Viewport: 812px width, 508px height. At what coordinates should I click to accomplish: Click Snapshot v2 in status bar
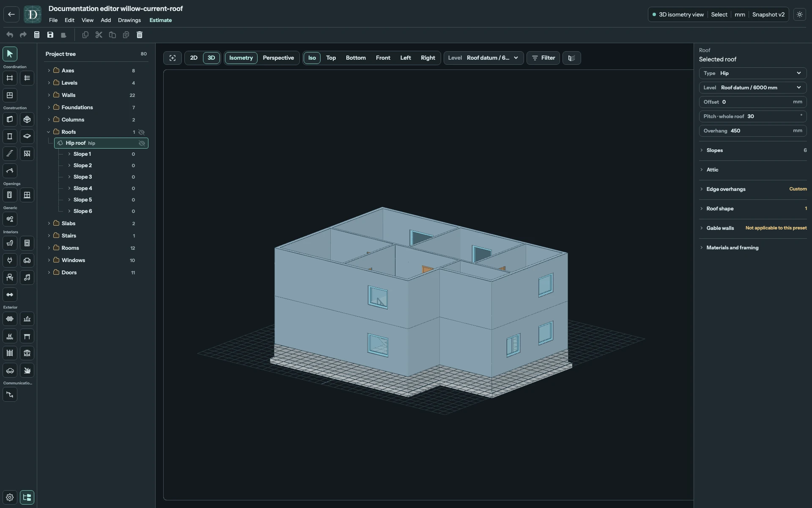point(768,14)
